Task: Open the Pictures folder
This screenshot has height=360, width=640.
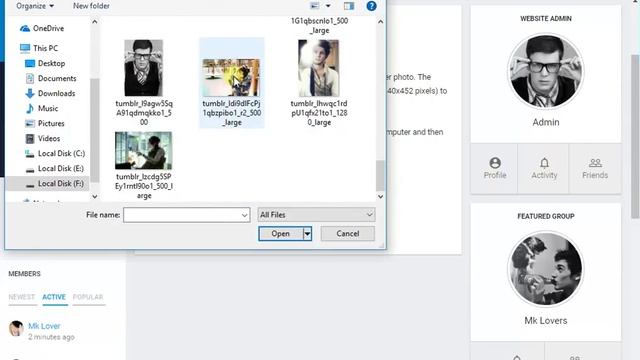Action: point(51,123)
